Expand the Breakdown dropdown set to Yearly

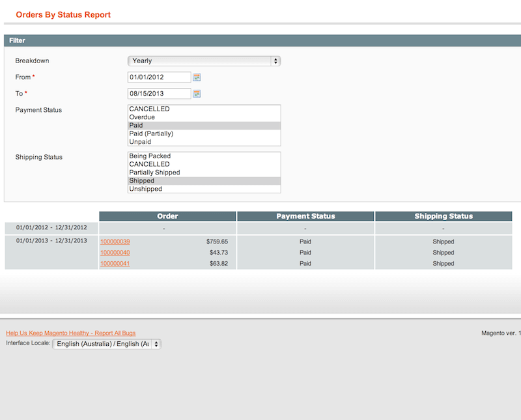(x=204, y=61)
